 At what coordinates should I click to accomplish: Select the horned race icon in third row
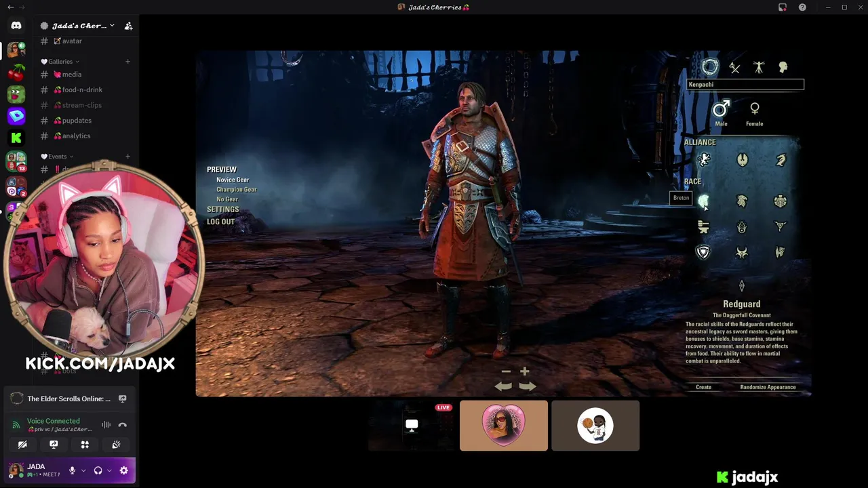742,252
